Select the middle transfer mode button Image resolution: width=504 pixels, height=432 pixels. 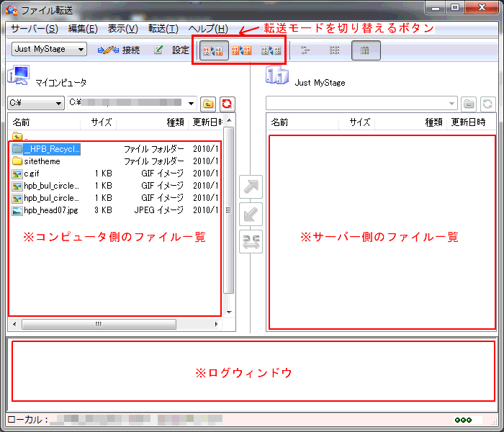point(241,50)
